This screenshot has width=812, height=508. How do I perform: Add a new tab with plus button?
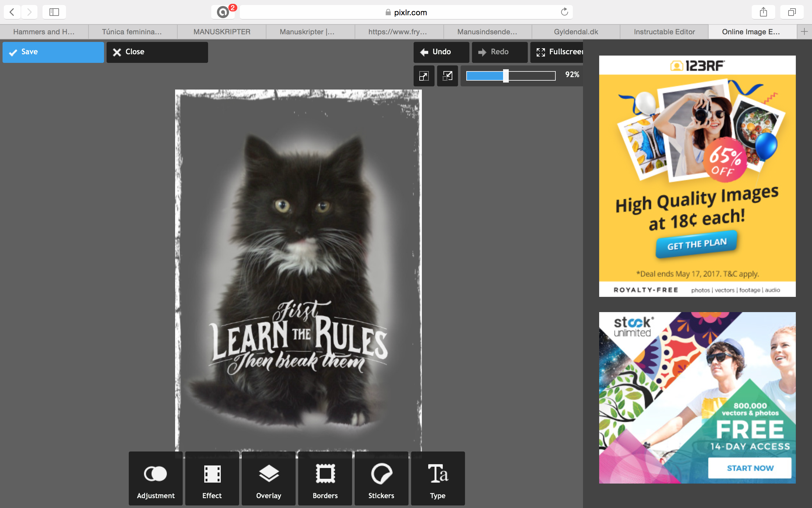coord(804,31)
